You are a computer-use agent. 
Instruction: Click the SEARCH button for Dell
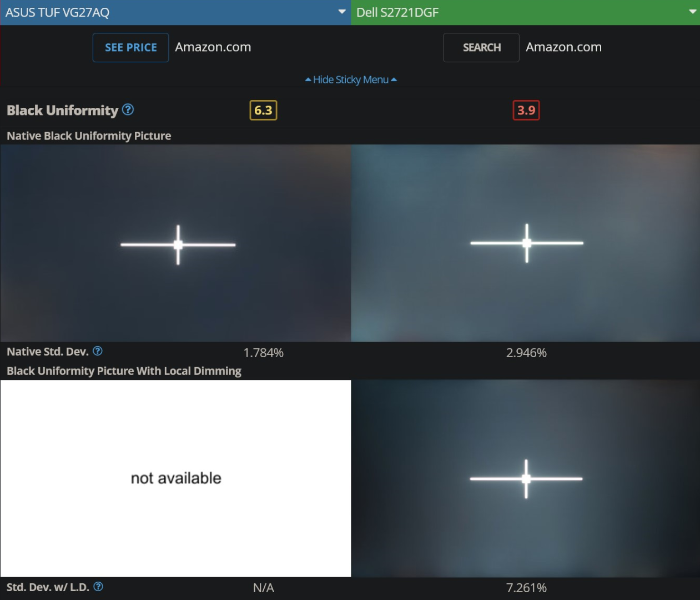pos(481,48)
